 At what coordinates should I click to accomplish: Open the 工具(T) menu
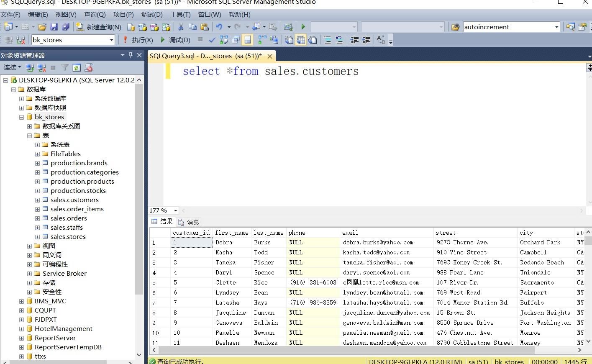[x=180, y=15]
